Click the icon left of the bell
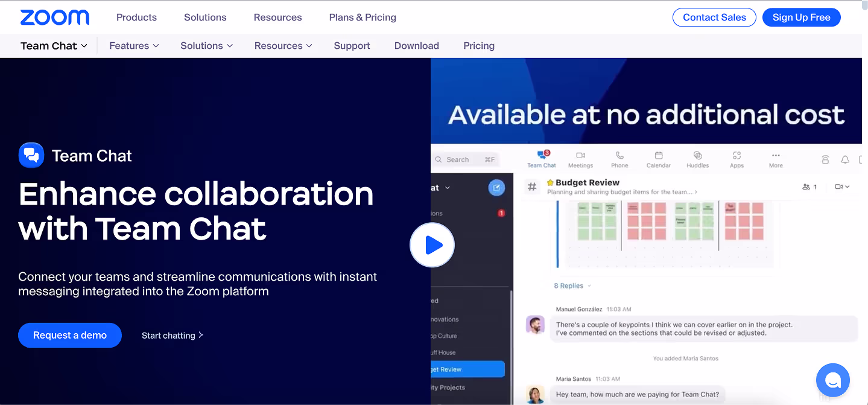The width and height of the screenshot is (868, 405). (x=825, y=159)
